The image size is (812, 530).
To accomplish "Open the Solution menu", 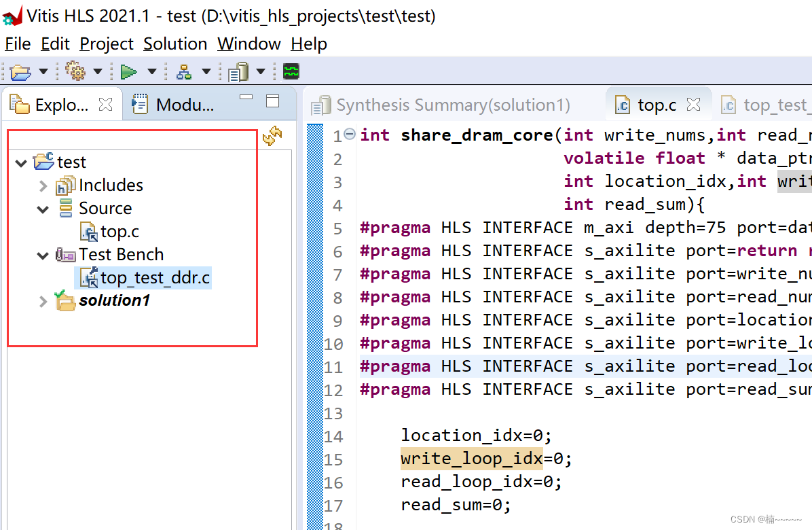I will coord(175,44).
